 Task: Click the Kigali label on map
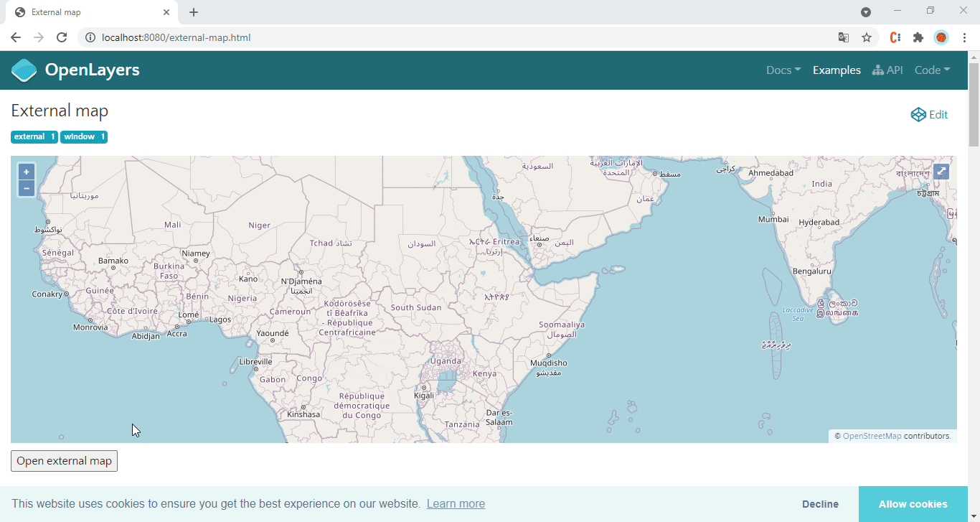click(x=424, y=396)
